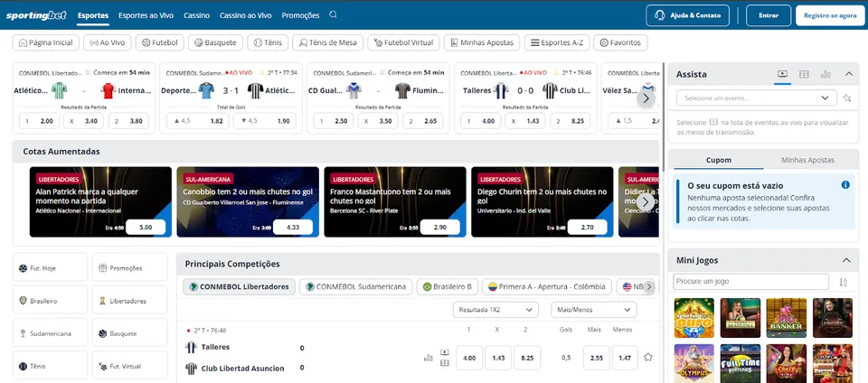Open Cassino ao Vivo menu item
This screenshot has width=868, height=383.
point(246,15)
